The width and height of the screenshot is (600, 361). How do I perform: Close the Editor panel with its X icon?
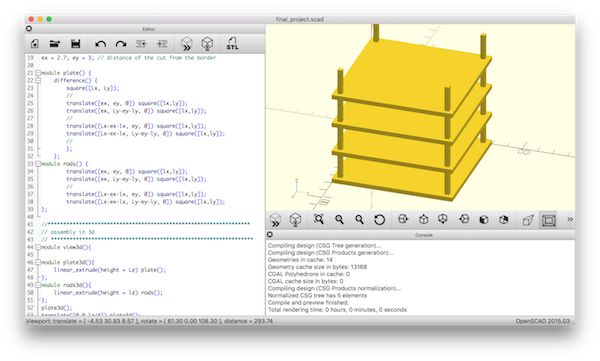[29, 29]
